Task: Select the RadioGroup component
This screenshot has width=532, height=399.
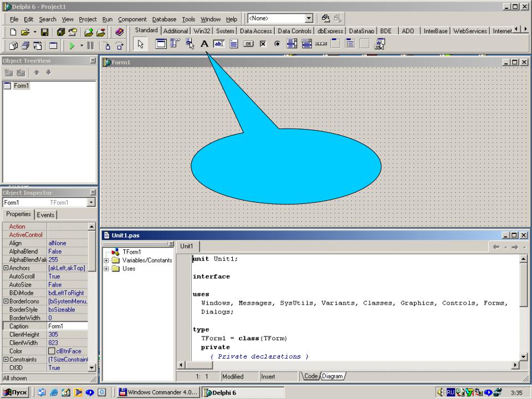Action: (350, 44)
